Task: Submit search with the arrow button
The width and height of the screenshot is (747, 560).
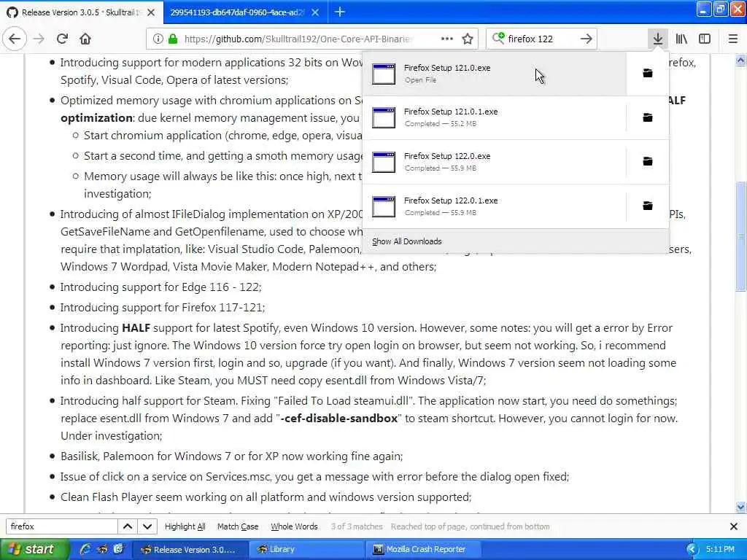Action: [x=587, y=39]
